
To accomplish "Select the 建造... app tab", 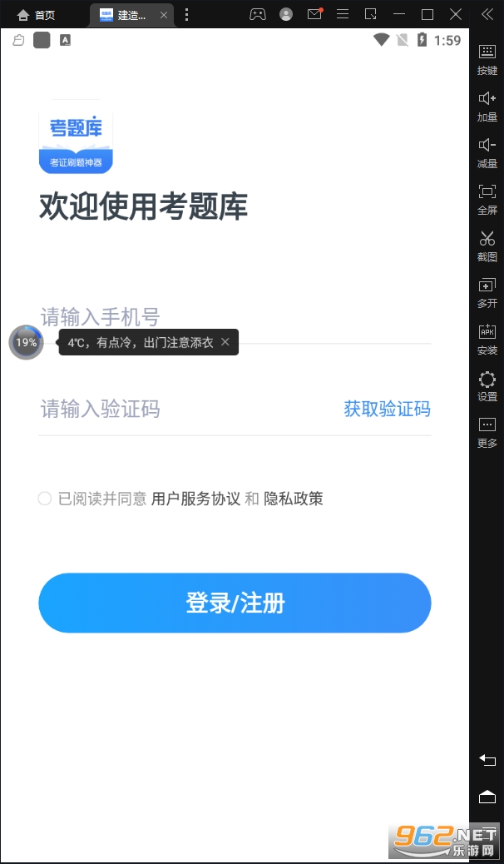I will click(x=132, y=15).
